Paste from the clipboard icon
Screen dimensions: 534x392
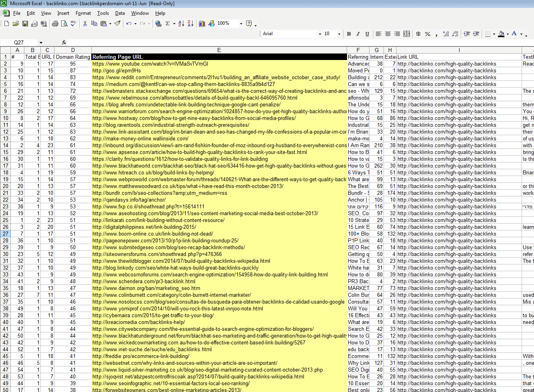(x=104, y=24)
